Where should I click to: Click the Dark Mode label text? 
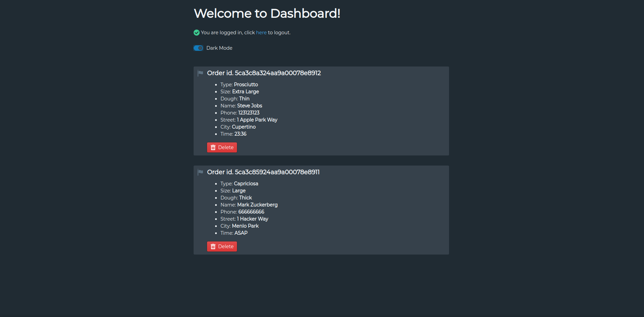(219, 48)
